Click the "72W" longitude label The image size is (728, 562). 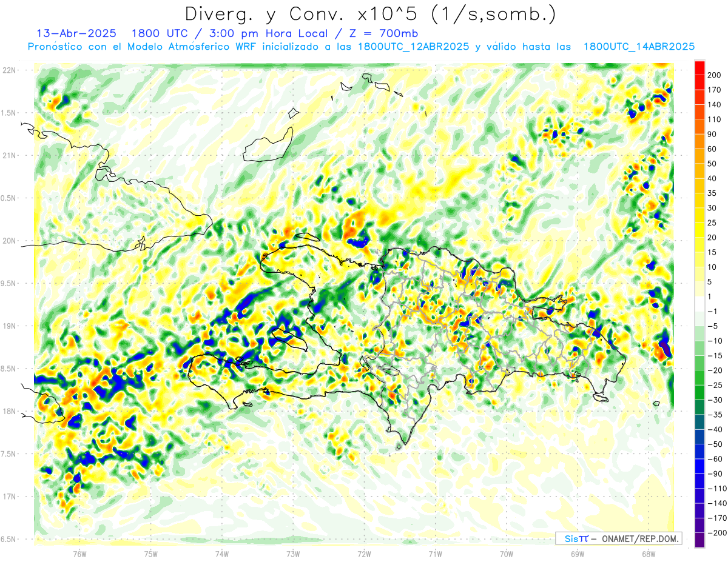(x=364, y=554)
